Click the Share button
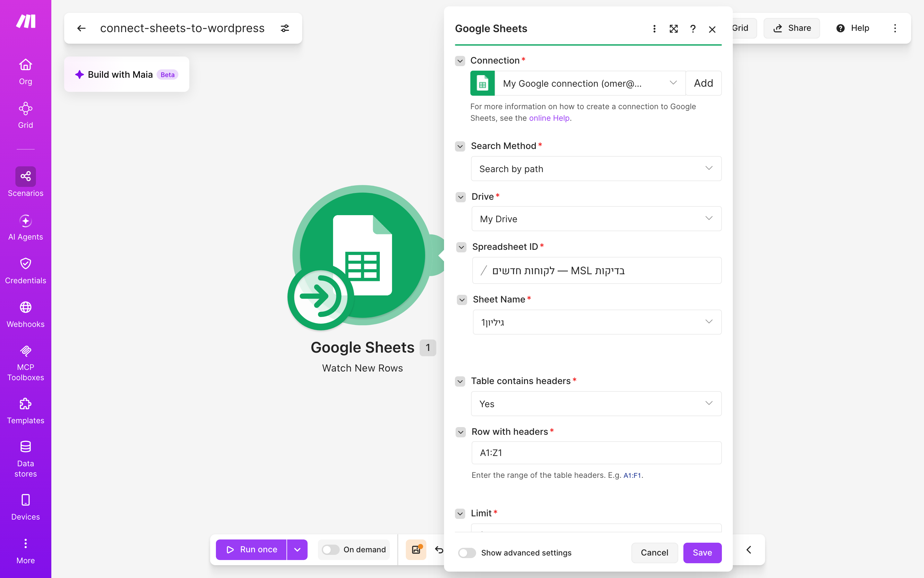The image size is (924, 578). click(792, 28)
